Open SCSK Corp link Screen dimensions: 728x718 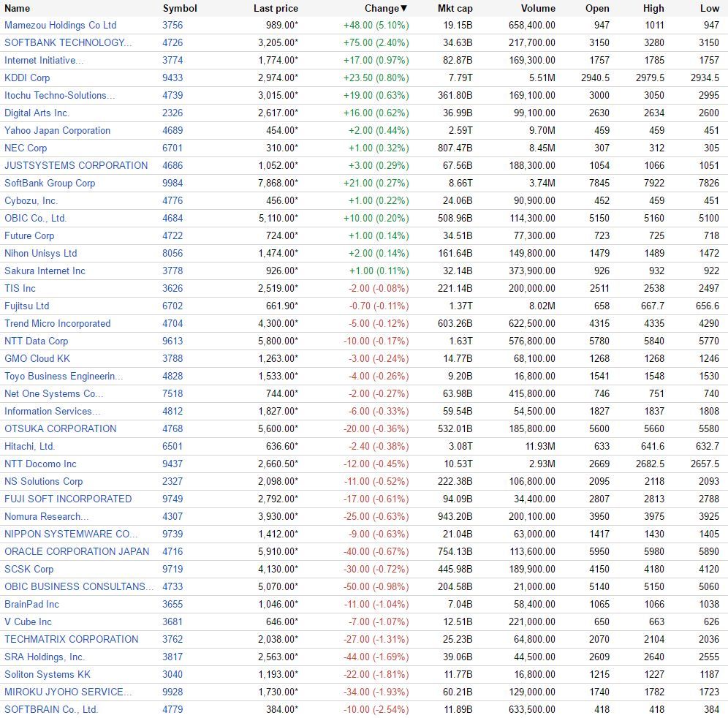point(29,570)
